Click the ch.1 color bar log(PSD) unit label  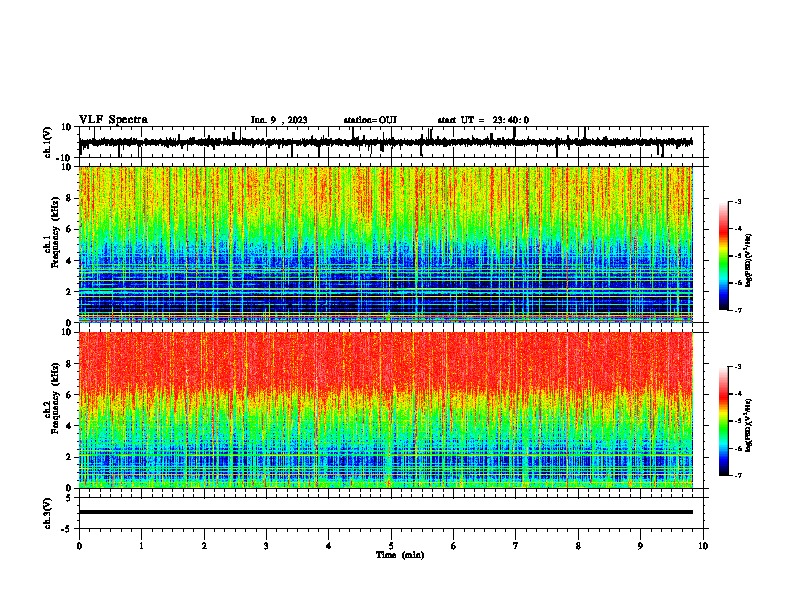748,260
